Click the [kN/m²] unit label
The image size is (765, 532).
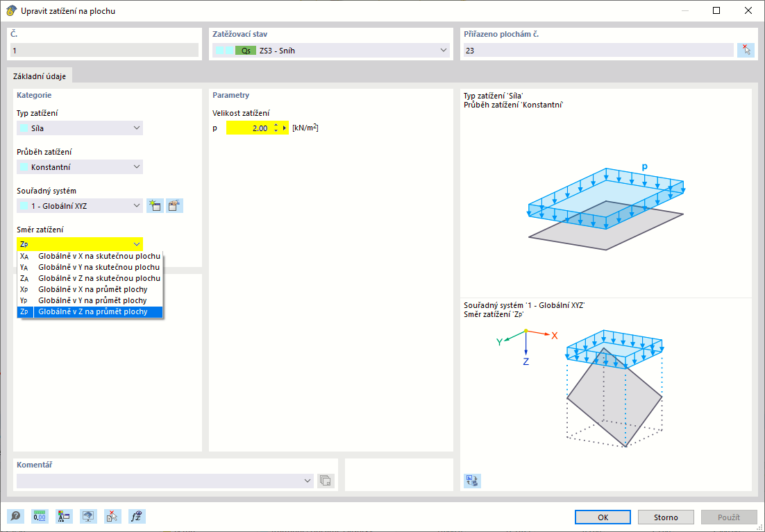point(305,128)
